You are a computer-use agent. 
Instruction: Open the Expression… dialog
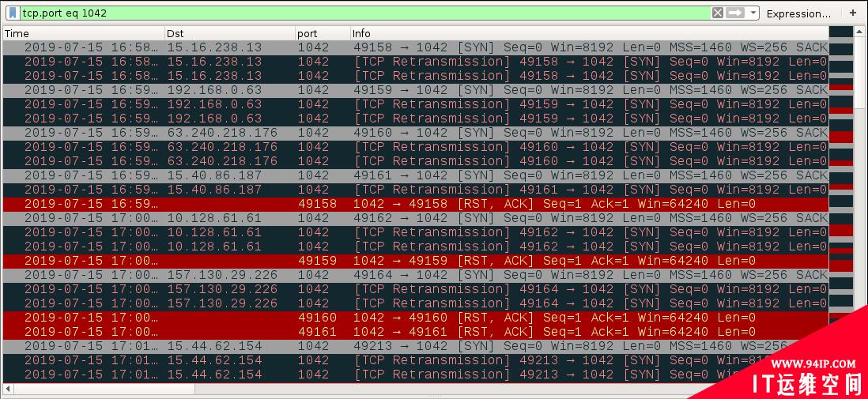coord(798,13)
